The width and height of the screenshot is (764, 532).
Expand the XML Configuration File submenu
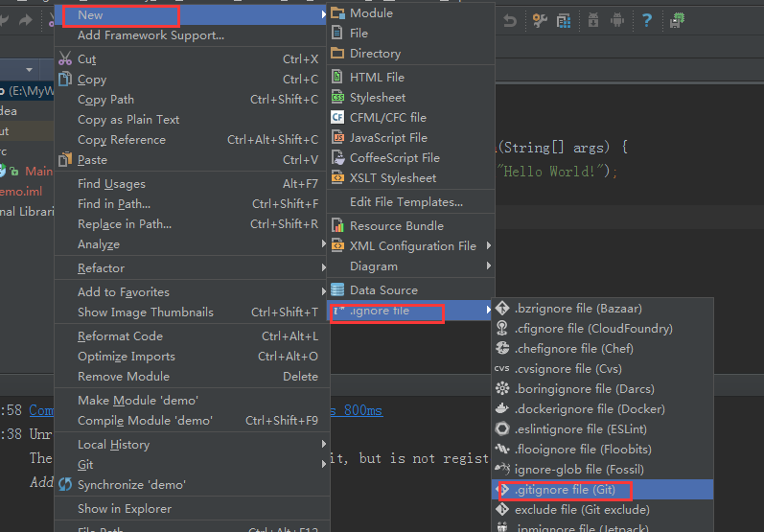(x=412, y=245)
